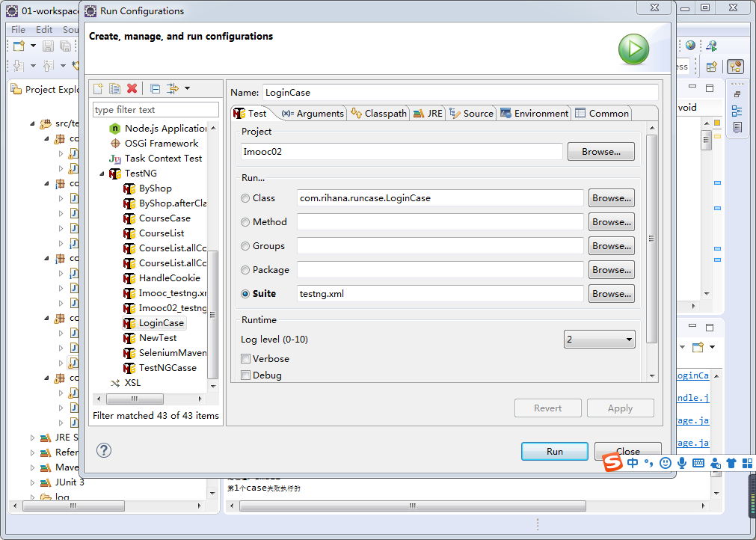Click the SeleniumMaven configuration icon
This screenshot has width=756, height=540.
click(x=129, y=353)
